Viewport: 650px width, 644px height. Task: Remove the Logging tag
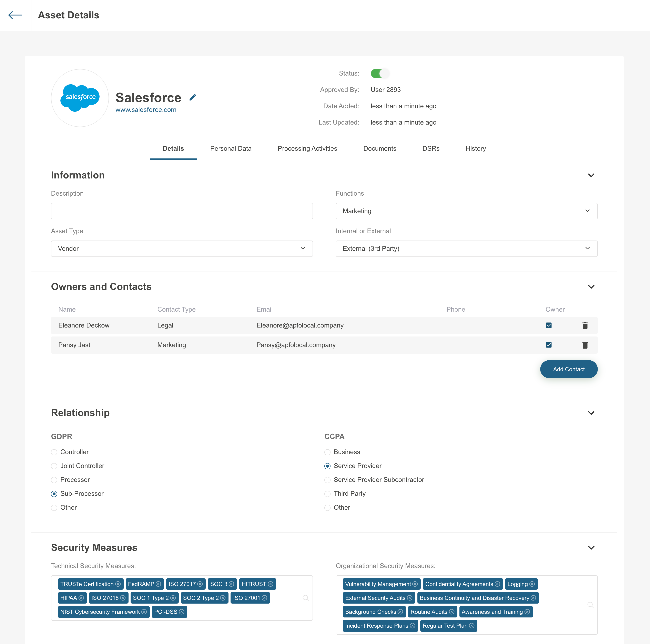tap(532, 584)
